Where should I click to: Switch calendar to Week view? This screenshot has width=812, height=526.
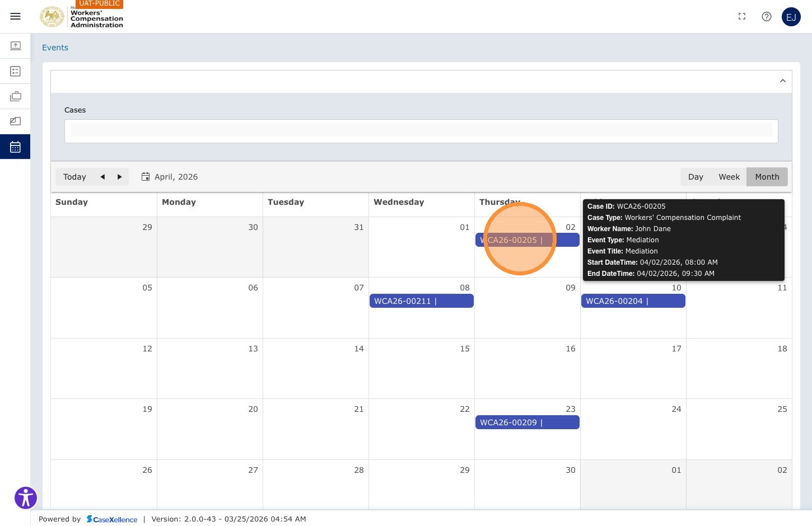(729, 177)
